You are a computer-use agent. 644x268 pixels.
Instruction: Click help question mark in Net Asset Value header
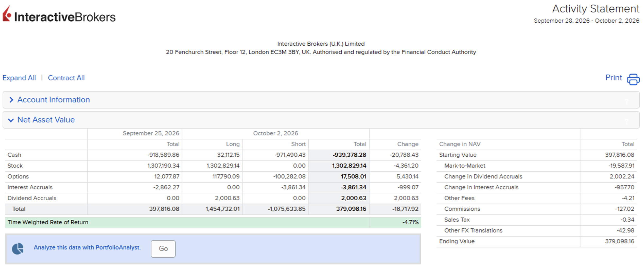[627, 121]
